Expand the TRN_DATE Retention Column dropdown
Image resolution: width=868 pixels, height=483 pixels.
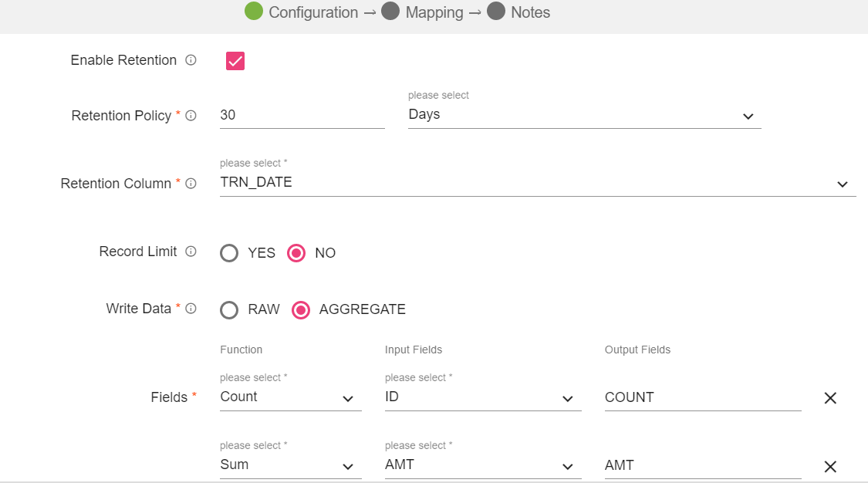coord(537,183)
